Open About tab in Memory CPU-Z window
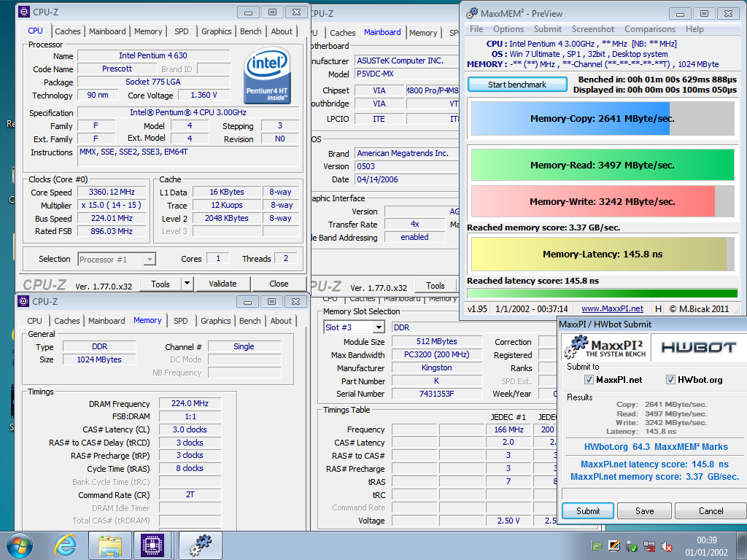747x560 pixels. (x=281, y=321)
